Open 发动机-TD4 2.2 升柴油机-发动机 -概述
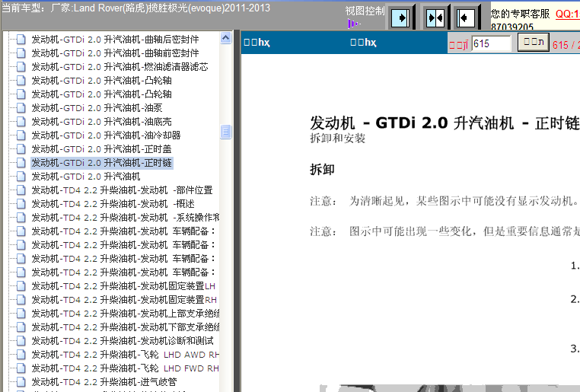580x392 pixels. pos(113,204)
